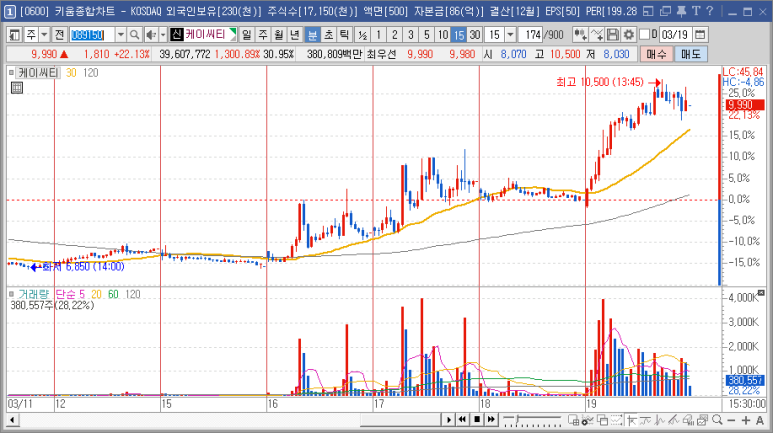Click the 03/19 date input field
The width and height of the screenshot is (773, 433).
click(675, 35)
